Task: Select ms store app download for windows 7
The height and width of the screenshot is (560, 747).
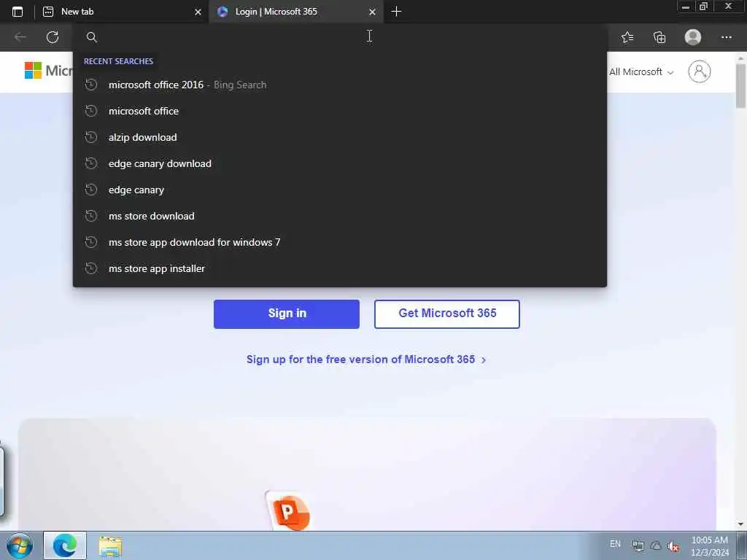Action: coord(340,242)
